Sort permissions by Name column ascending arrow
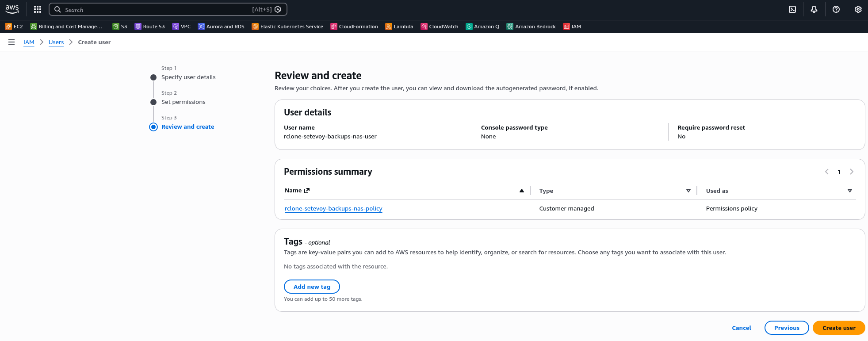This screenshot has width=868, height=341. coord(522,191)
